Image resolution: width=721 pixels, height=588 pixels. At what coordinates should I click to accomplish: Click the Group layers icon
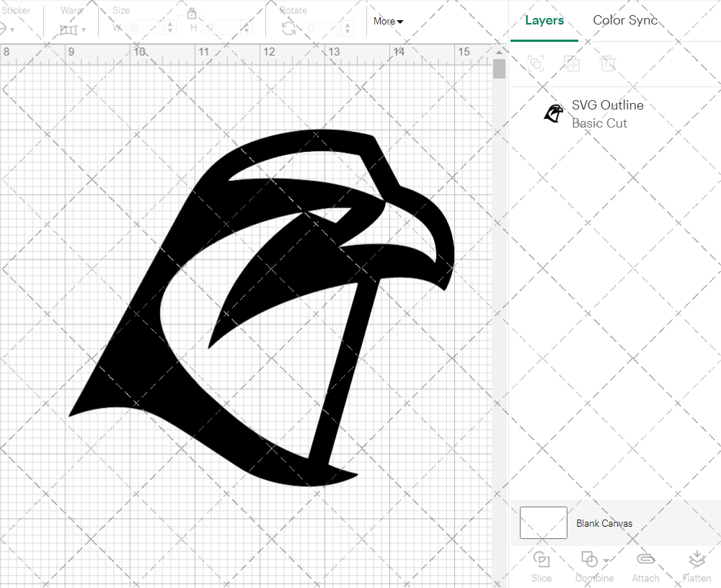point(536,63)
